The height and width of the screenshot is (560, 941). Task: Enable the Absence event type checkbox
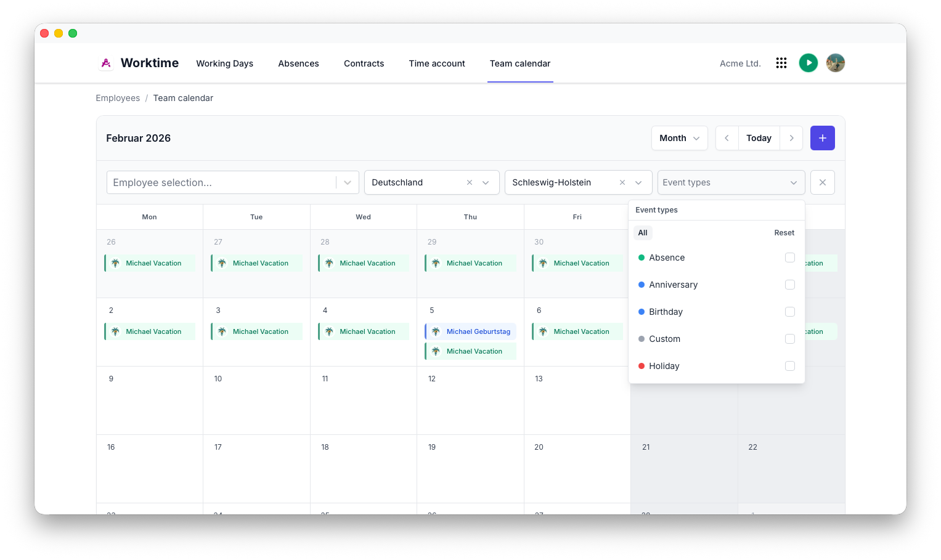(x=790, y=258)
